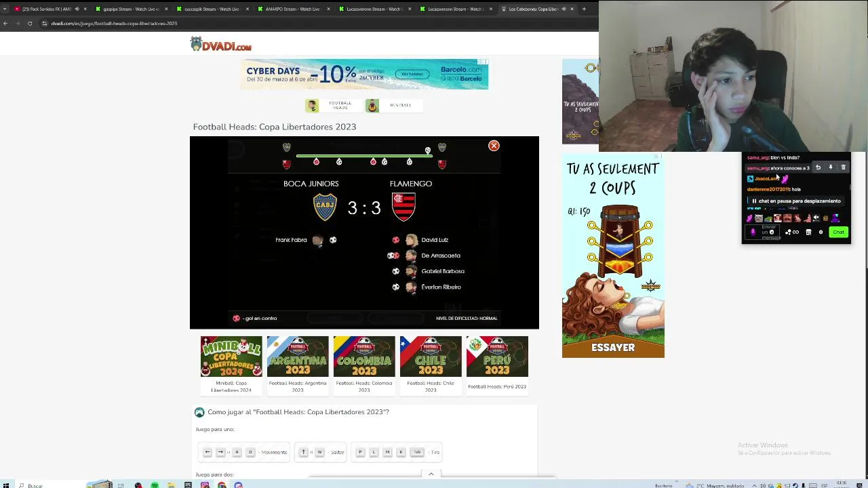Screen dimensions: 868x488
Task: Click the browser back arrow
Action: (x=5, y=23)
